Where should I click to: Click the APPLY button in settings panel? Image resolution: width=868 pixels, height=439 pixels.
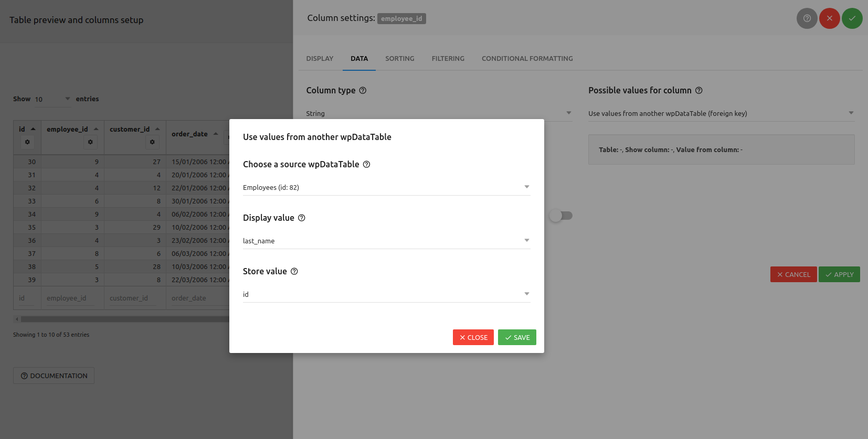point(839,274)
